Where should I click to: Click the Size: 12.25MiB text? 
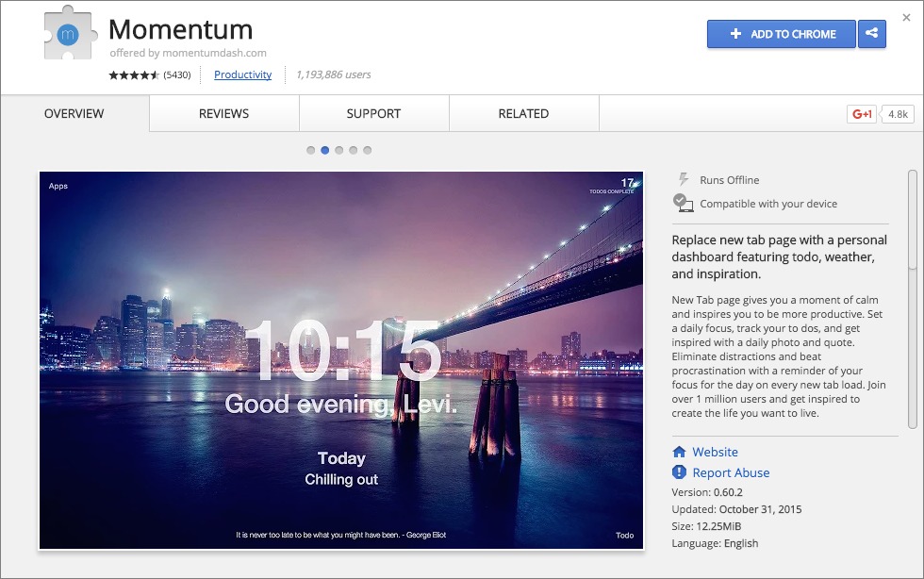point(706,526)
